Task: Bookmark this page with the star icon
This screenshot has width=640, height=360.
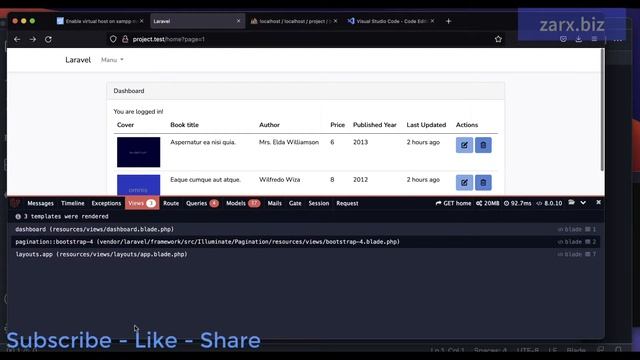Action: click(x=498, y=39)
